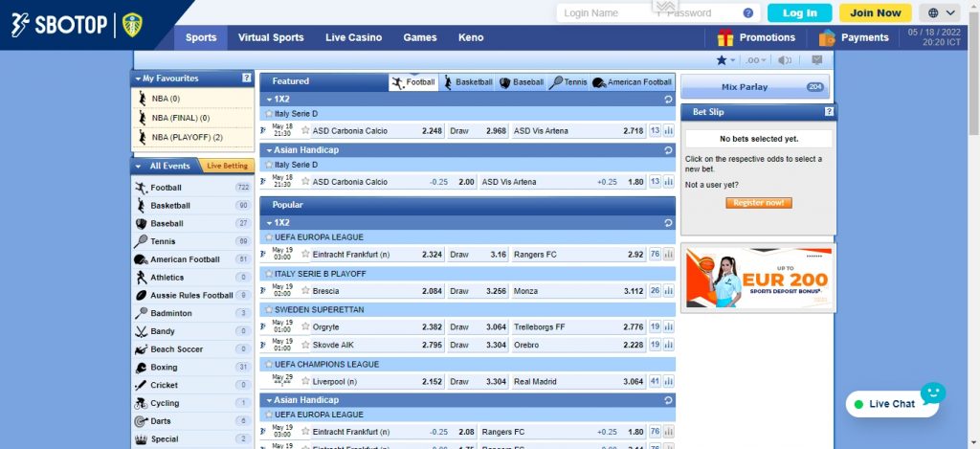Collapse the Popular Asian Handicap section

coord(269,400)
